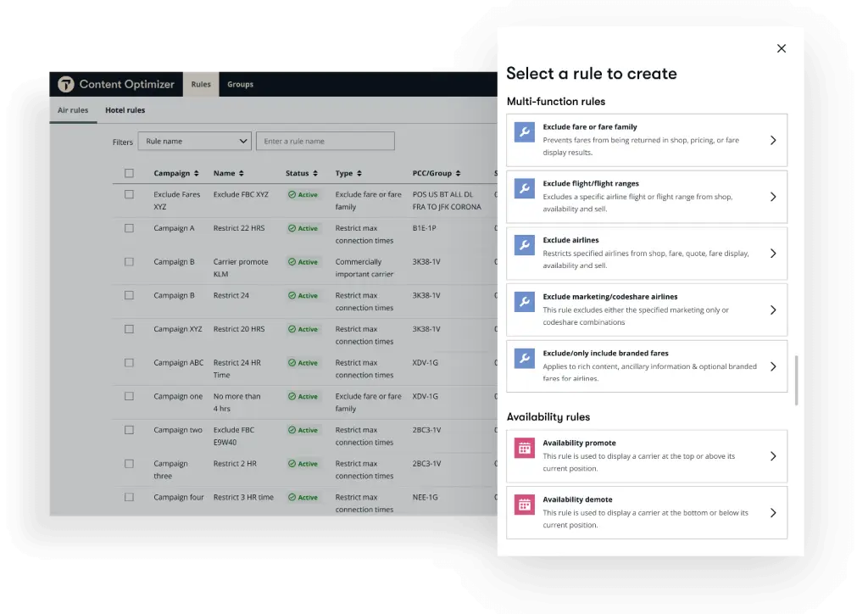Click wrench icon for Exclude fare or fare family
Screen dimensions: 868x614
tap(525, 132)
